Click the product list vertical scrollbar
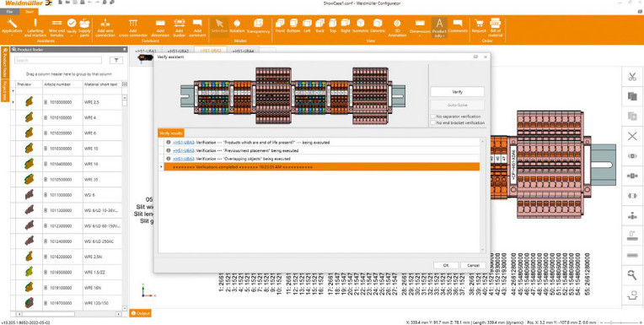This screenshot has height=325, width=644. click(125, 203)
